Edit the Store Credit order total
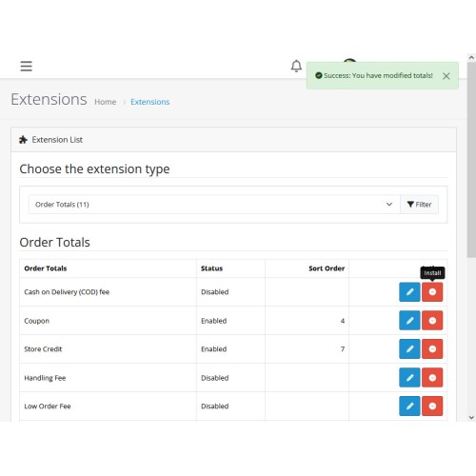Image resolution: width=476 pixels, height=476 pixels. coord(409,349)
